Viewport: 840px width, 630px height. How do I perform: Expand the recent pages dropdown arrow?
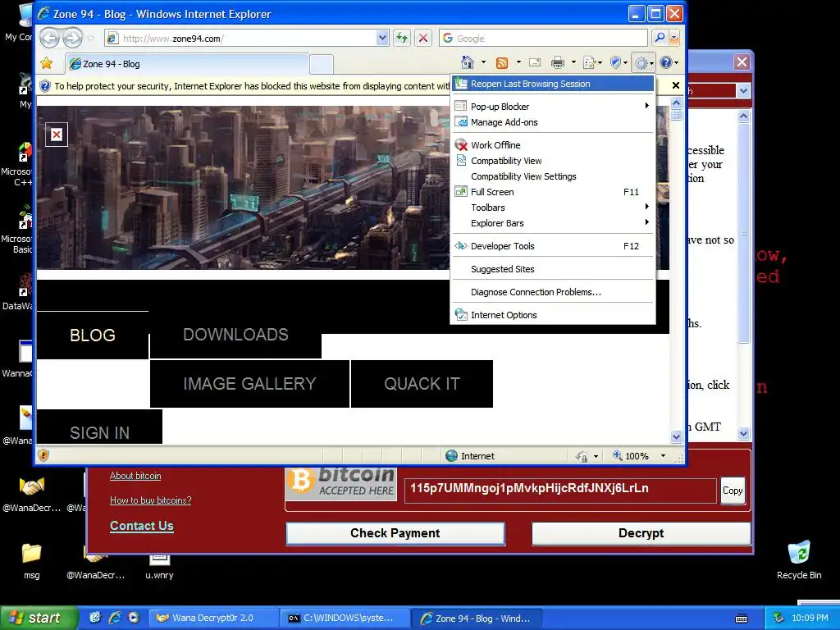tap(90, 38)
